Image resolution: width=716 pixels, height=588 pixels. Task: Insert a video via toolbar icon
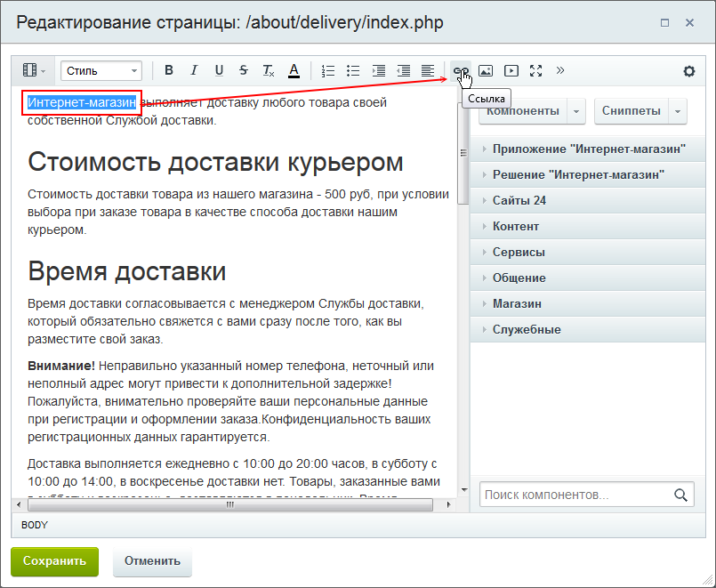pos(511,71)
